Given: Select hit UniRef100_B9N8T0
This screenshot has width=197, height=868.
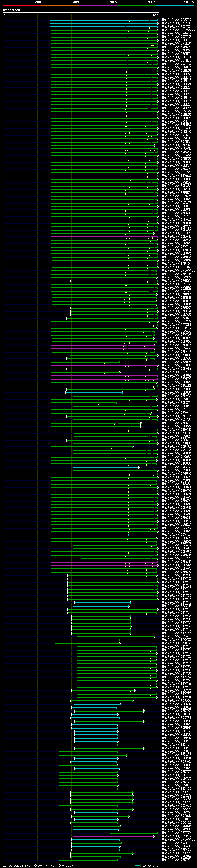Looking at the screenshot, I should (x=177, y=67).
